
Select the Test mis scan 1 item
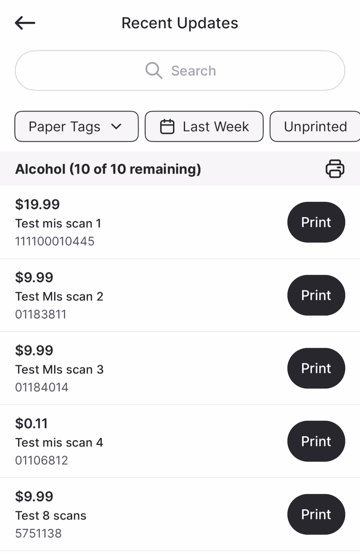point(180,222)
